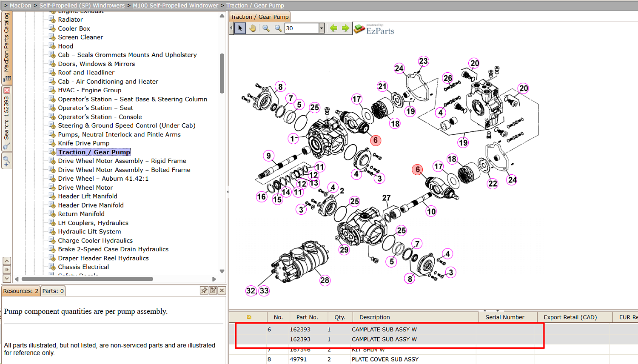Image resolution: width=638 pixels, height=364 pixels.
Task: Switch to the Parts: 0 tab
Action: coord(53,291)
